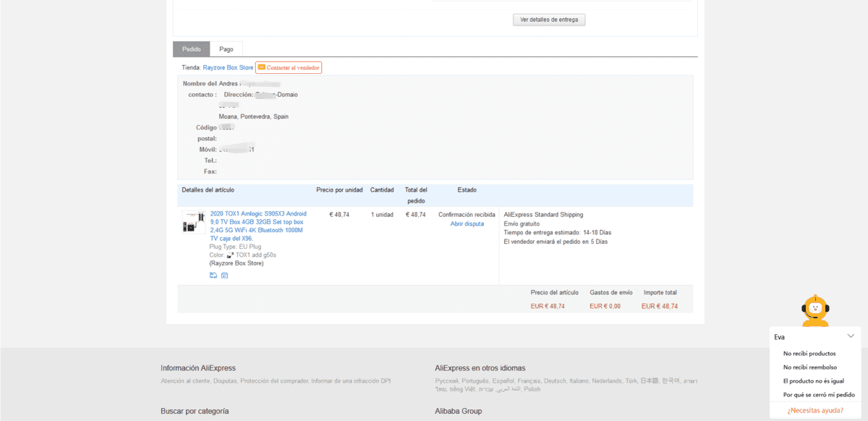This screenshot has height=421, width=868.
Task: Click the second blue icon under product details
Action: coord(224,275)
